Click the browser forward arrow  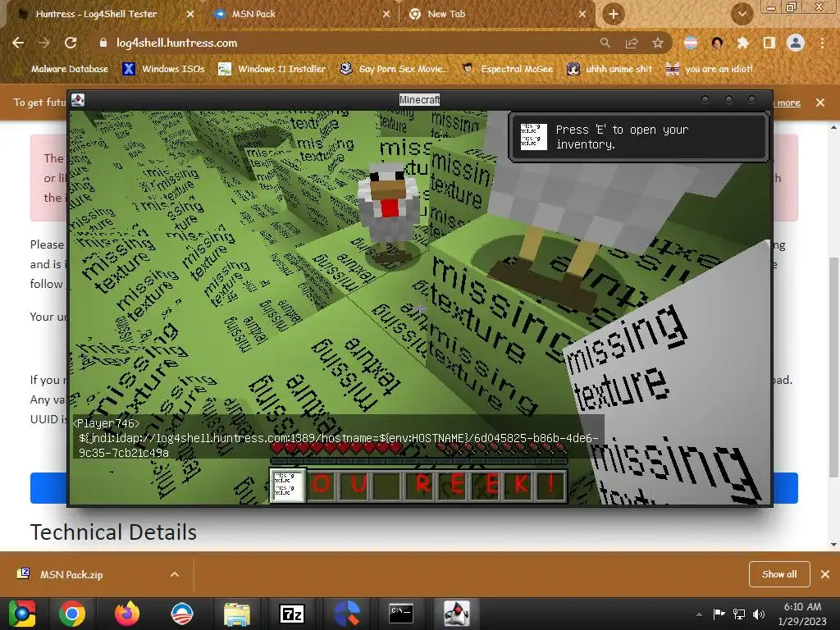tap(44, 43)
